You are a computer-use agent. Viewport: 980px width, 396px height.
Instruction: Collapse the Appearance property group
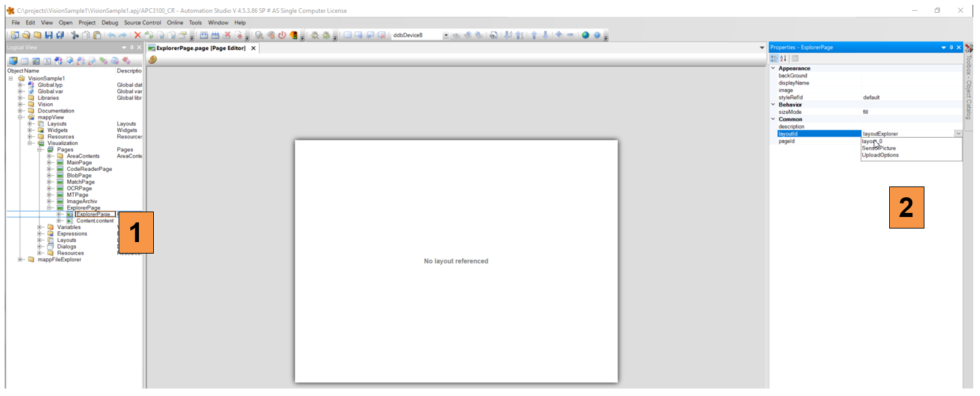(x=774, y=68)
